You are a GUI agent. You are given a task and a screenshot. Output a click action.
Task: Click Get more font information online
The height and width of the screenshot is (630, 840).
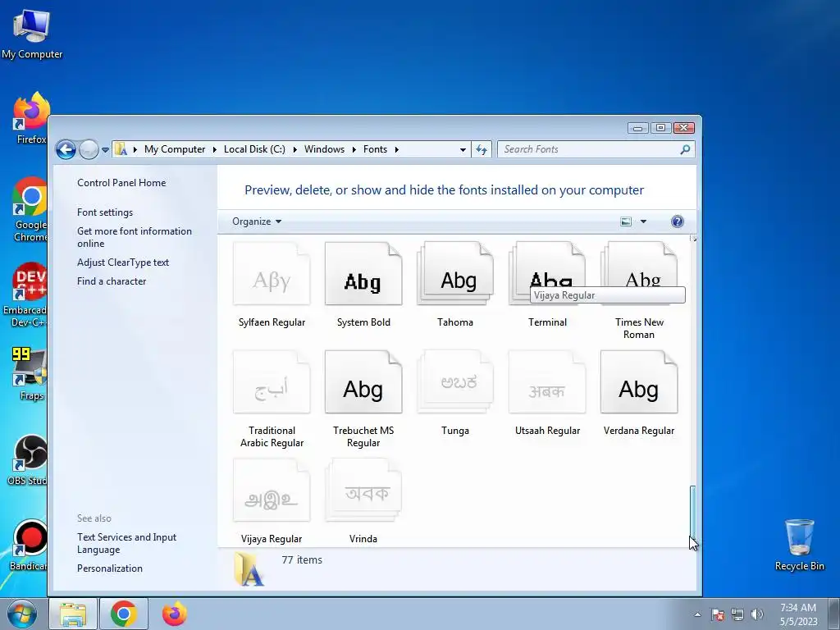click(135, 237)
